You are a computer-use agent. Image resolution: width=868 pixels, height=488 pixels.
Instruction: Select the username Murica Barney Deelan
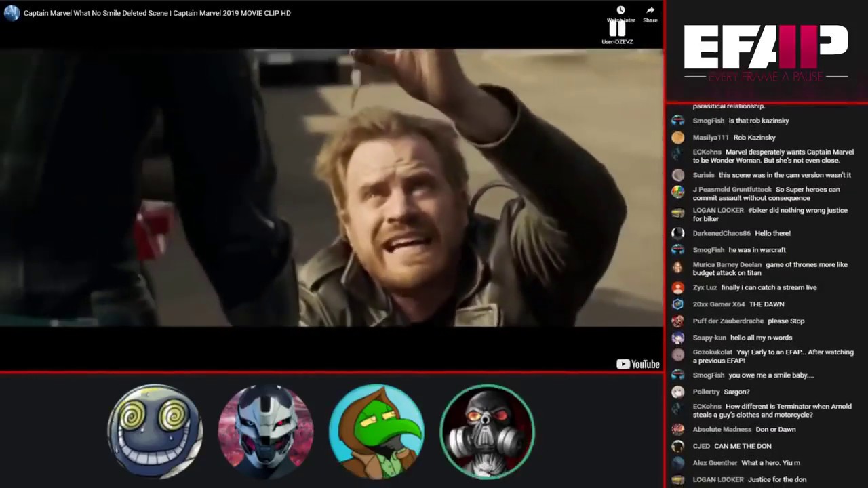point(727,265)
